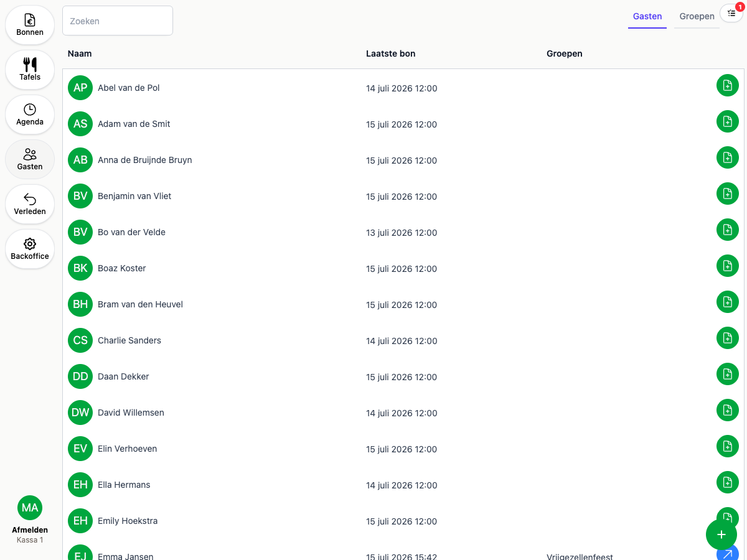
Task: Focus the Zoeken search field
Action: pyautogui.click(x=118, y=21)
